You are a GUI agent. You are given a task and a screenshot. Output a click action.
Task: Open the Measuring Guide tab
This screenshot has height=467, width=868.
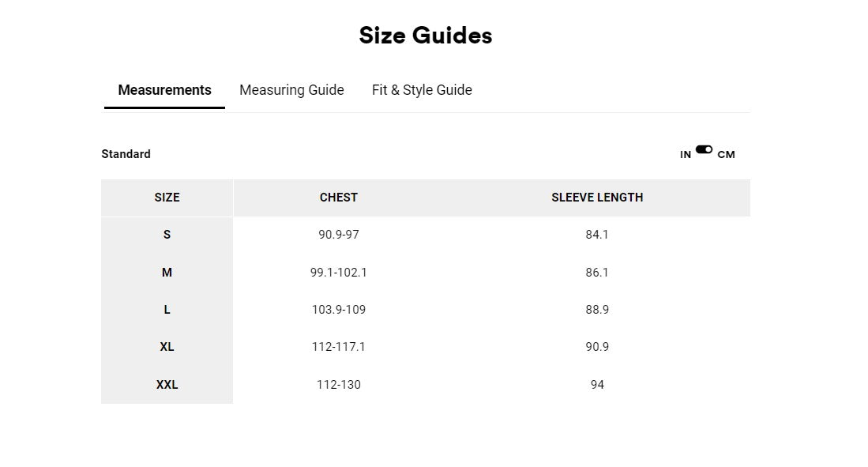pyautogui.click(x=291, y=90)
